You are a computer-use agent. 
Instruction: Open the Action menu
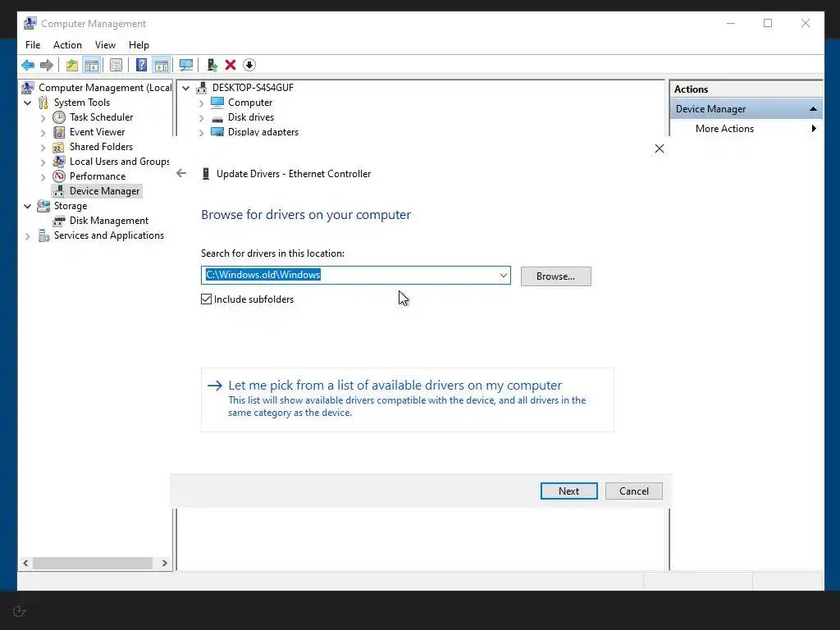pos(67,45)
